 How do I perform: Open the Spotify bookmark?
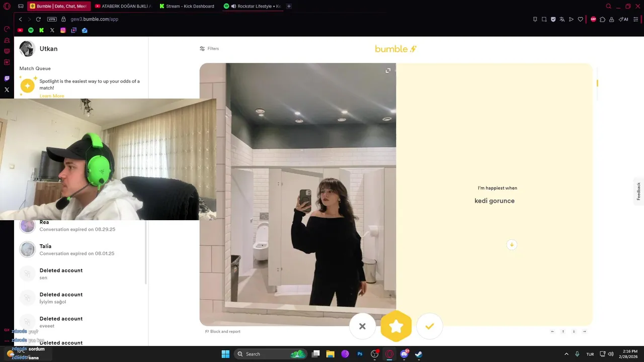31,30
